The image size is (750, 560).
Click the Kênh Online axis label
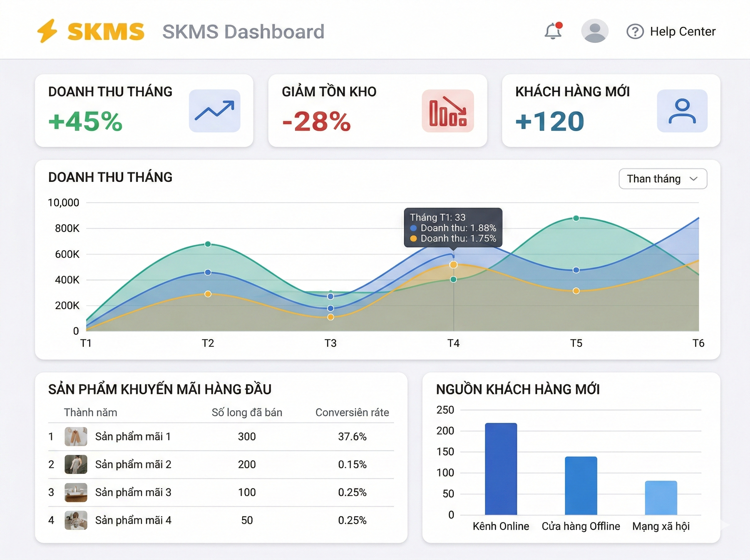coord(501,527)
